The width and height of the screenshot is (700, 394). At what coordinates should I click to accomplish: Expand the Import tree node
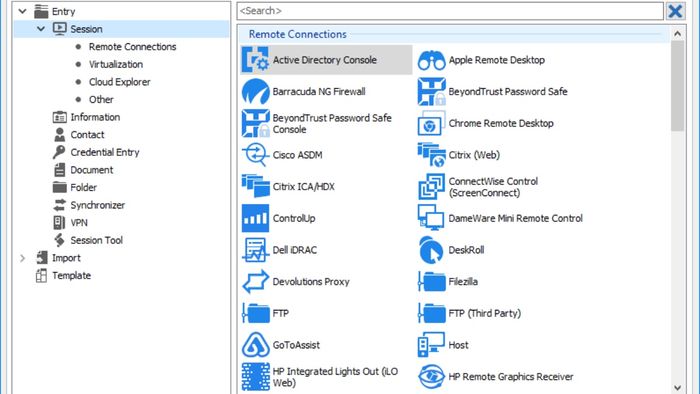(x=22, y=258)
